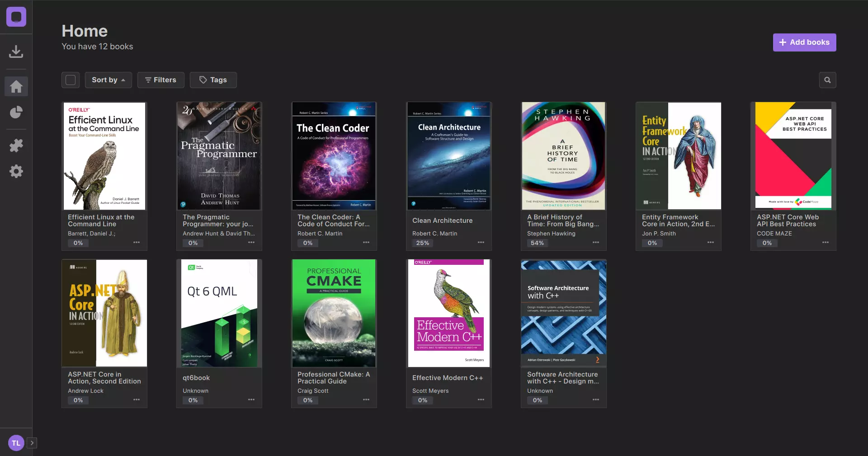Open the settings gear in sidebar
This screenshot has height=456, width=868.
(16, 171)
